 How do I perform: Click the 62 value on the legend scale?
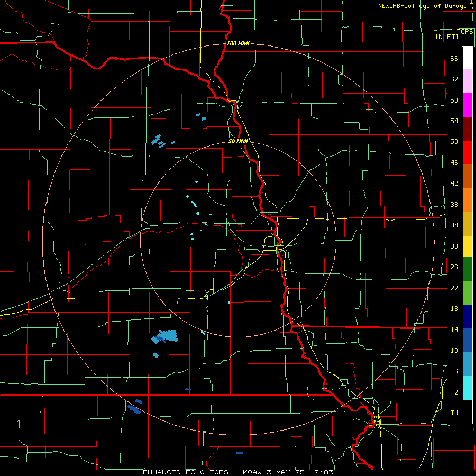click(x=454, y=79)
